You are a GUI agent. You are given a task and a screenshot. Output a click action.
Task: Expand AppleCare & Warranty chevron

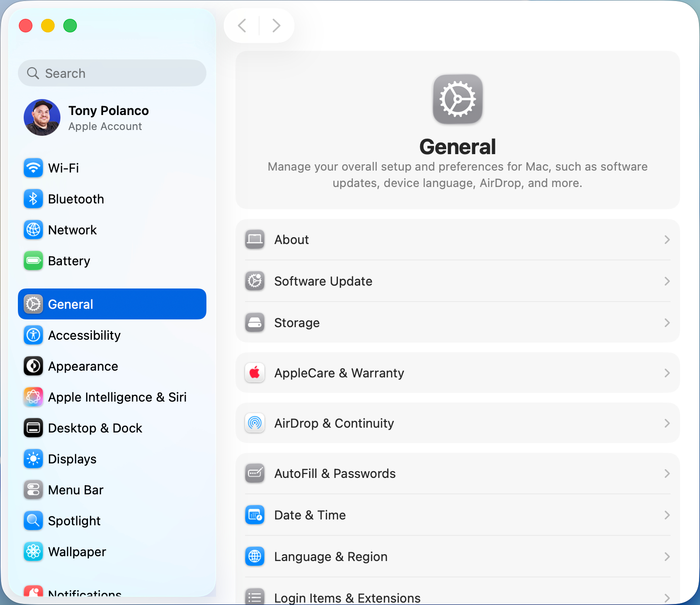[x=667, y=373]
